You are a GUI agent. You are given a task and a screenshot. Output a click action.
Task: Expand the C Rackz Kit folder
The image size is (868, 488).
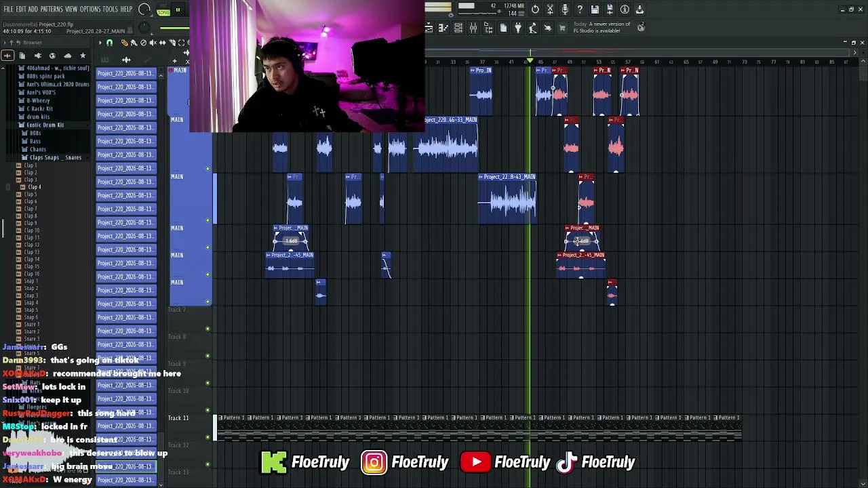click(x=39, y=108)
